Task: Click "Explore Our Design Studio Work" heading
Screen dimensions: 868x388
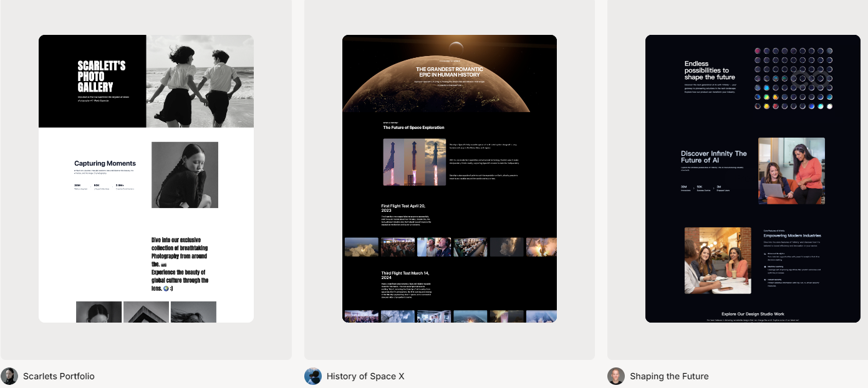Action: tap(753, 314)
